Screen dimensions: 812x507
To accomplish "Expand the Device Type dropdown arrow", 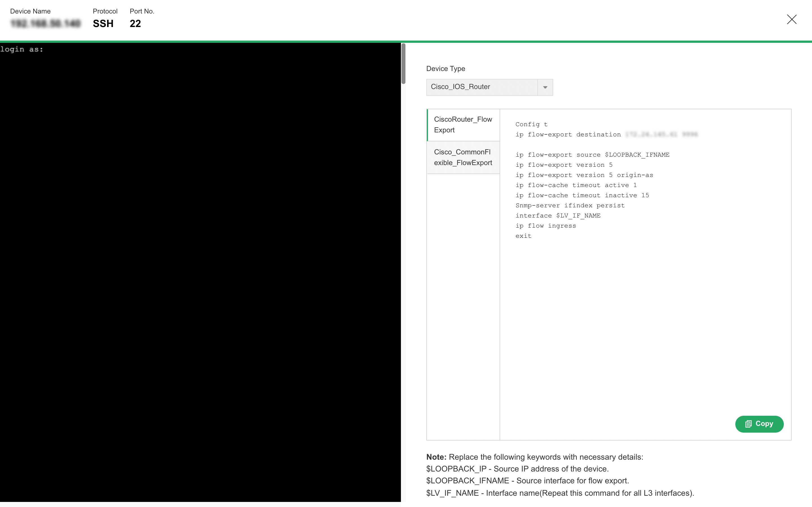I will pyautogui.click(x=545, y=87).
